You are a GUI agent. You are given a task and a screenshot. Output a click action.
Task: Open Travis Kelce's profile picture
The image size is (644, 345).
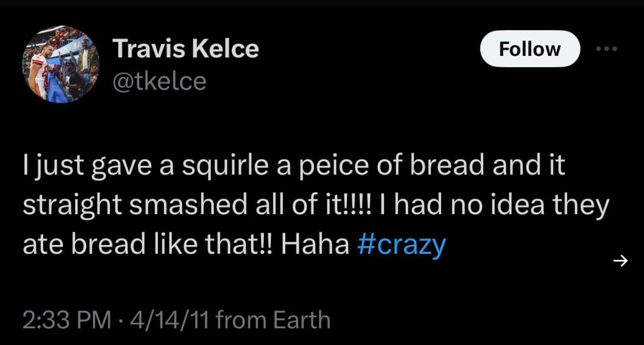point(61,64)
